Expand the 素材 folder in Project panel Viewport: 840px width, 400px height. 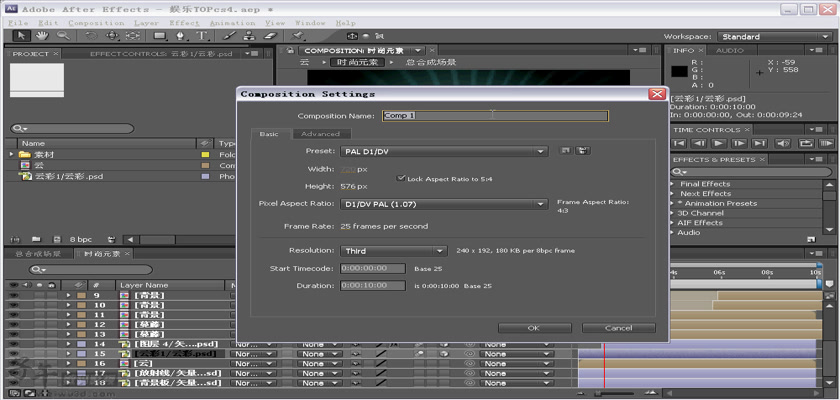coord(12,154)
